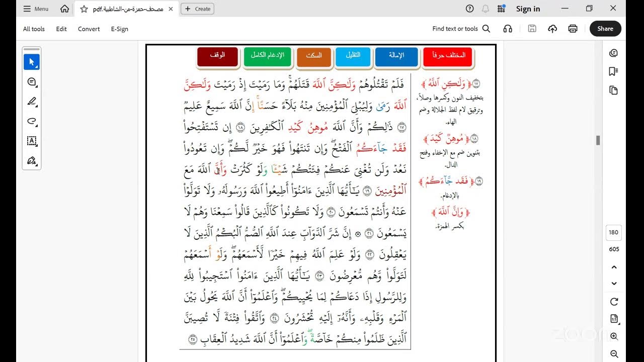Click the Create new tab button
644x362 pixels.
[x=197, y=9]
